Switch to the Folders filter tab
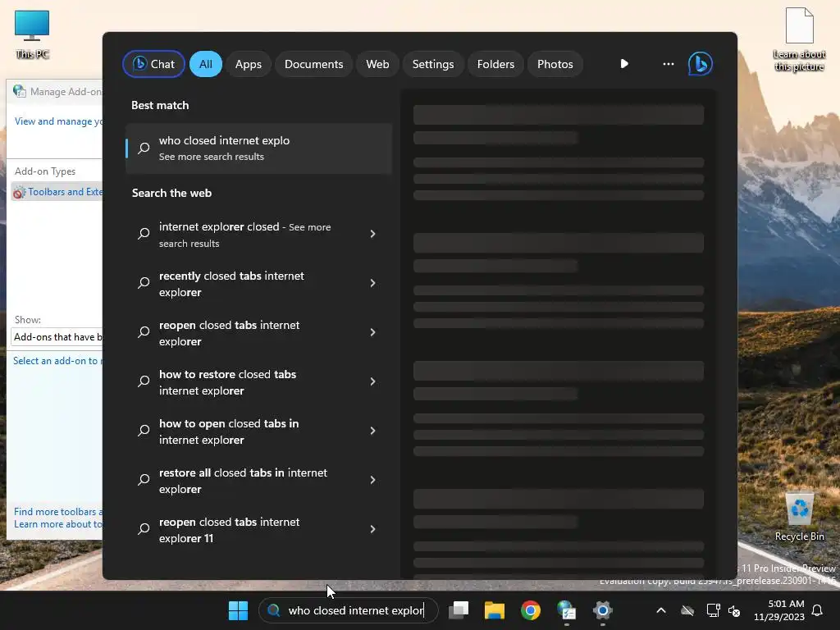Viewport: 840px width, 630px height. coord(495,64)
